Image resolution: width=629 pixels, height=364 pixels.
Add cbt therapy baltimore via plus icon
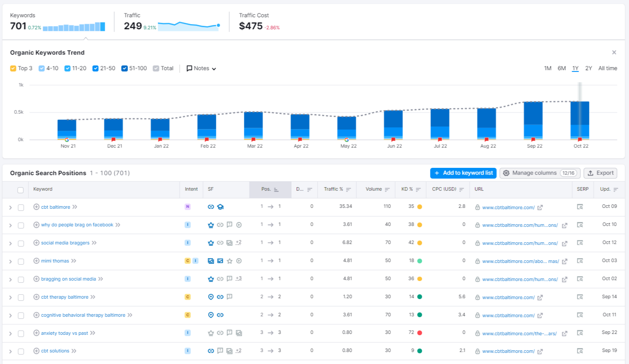point(36,297)
